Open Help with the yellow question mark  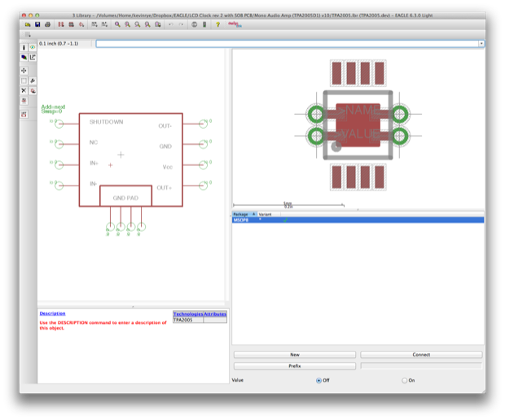[x=217, y=24]
